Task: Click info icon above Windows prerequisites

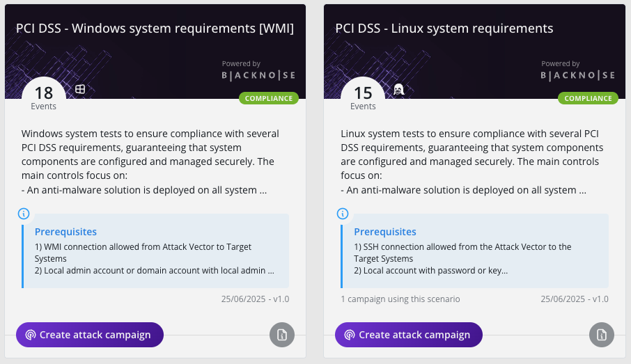Action: click(23, 214)
